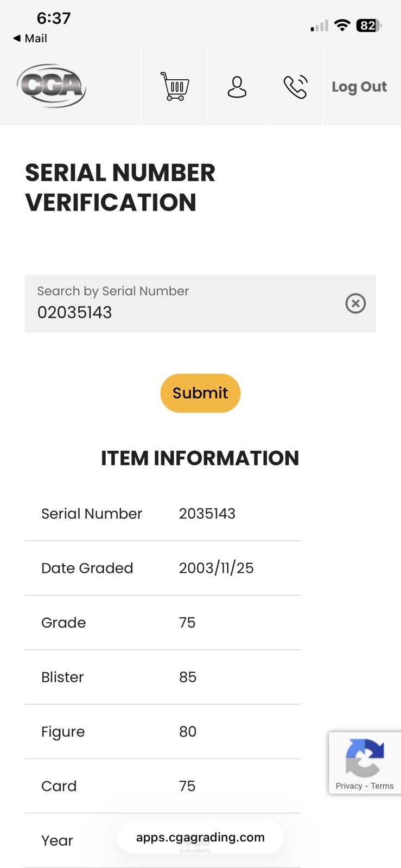
Task: Tap the battery level indicator
Action: pyautogui.click(x=369, y=25)
